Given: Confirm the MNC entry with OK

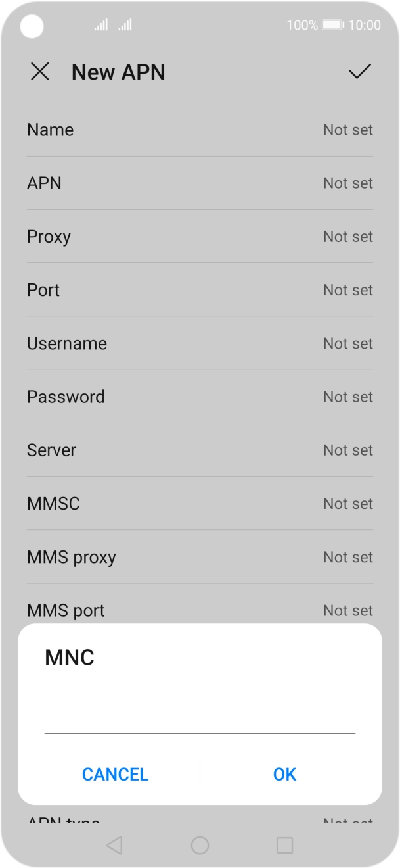Looking at the screenshot, I should pos(285,774).
